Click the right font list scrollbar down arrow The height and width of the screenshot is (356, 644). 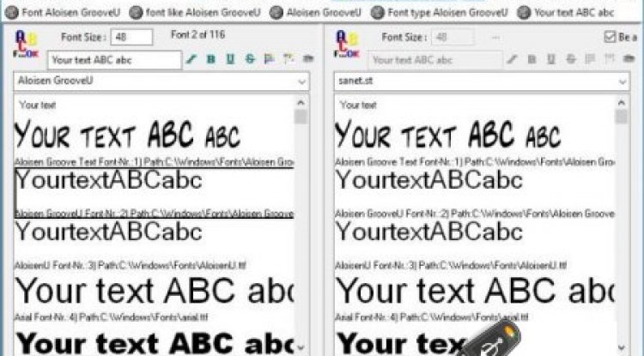622,347
